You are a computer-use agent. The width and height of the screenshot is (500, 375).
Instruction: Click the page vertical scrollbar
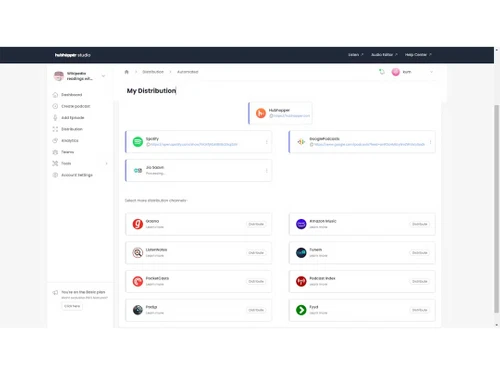[497, 209]
